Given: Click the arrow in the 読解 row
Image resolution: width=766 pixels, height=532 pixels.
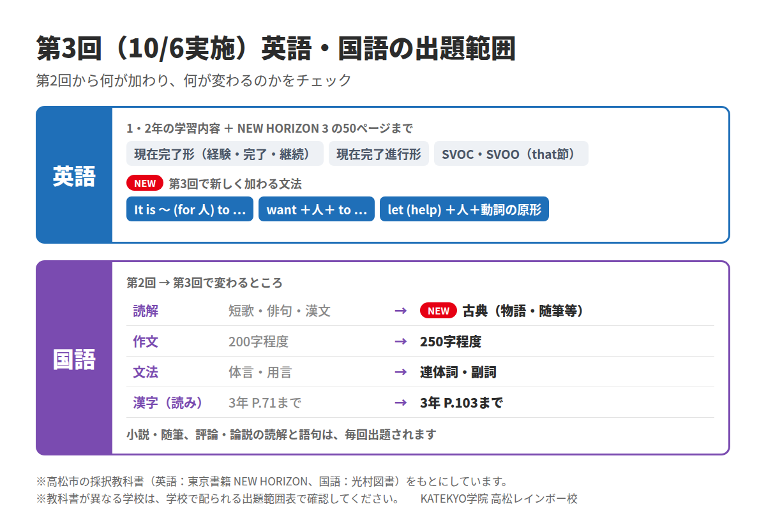Looking at the screenshot, I should tap(400, 311).
